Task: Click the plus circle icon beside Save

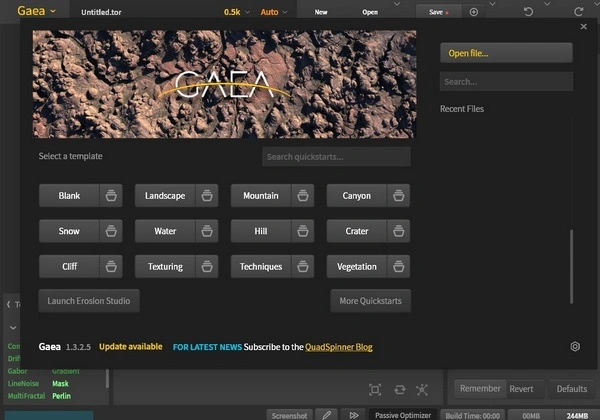Action: (474, 12)
